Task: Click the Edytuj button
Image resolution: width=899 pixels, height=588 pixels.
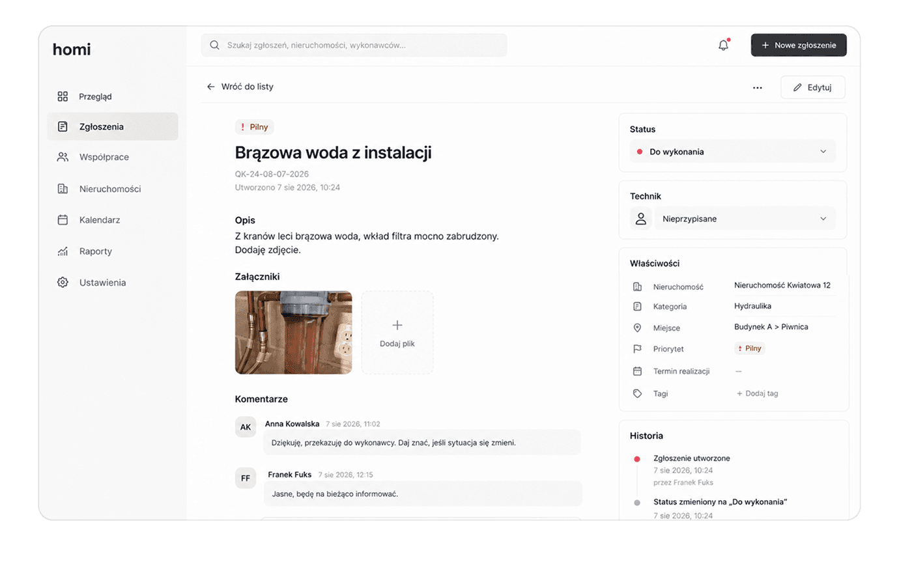Action: [x=812, y=87]
